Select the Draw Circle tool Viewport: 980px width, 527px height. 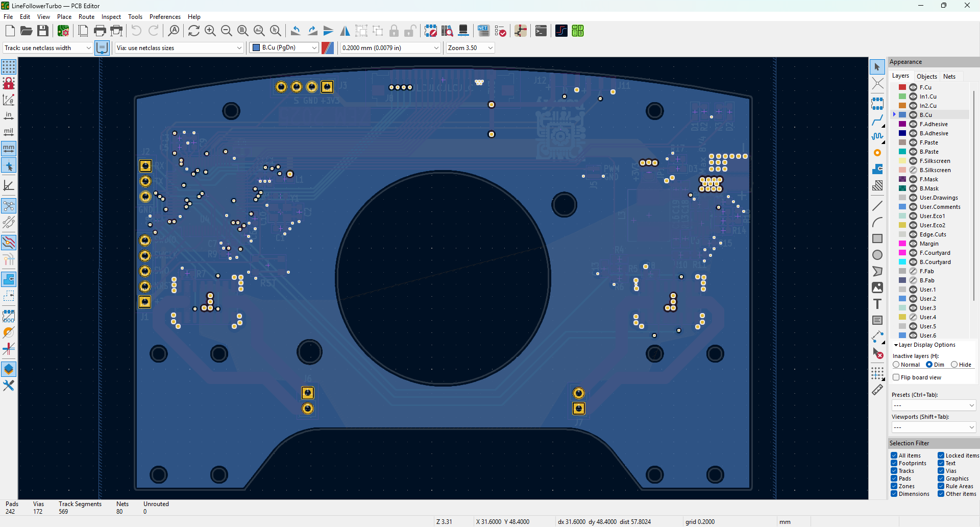tap(877, 255)
